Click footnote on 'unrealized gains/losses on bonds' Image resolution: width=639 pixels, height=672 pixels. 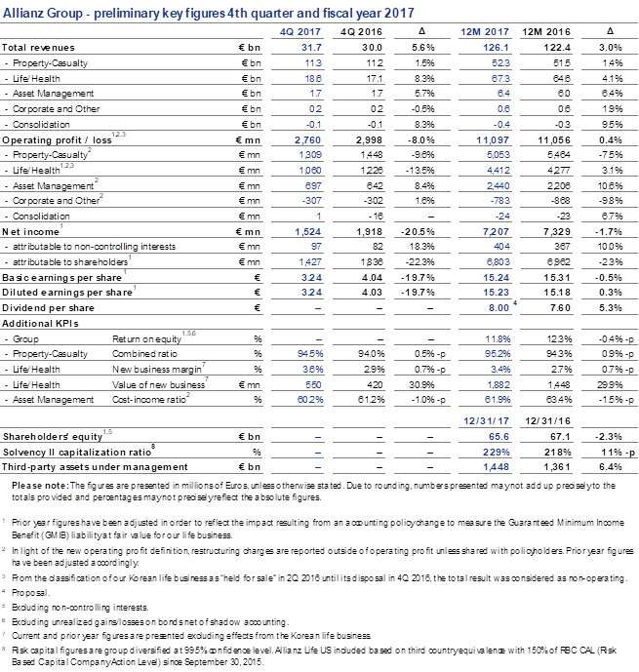[x=150, y=622]
